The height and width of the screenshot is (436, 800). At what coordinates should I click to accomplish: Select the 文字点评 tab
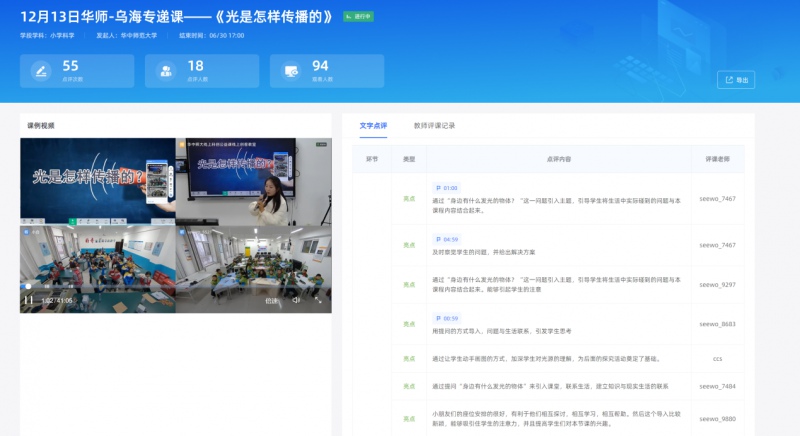pyautogui.click(x=373, y=126)
